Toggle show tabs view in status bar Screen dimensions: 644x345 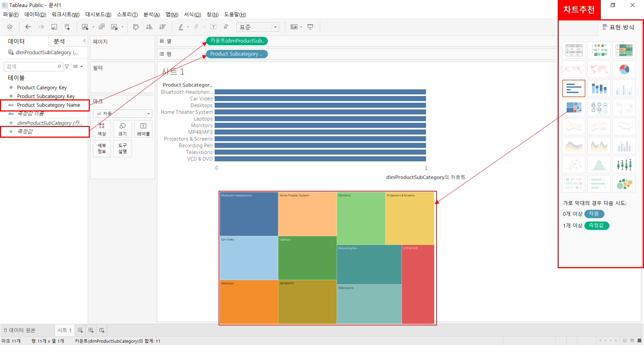(x=639, y=341)
